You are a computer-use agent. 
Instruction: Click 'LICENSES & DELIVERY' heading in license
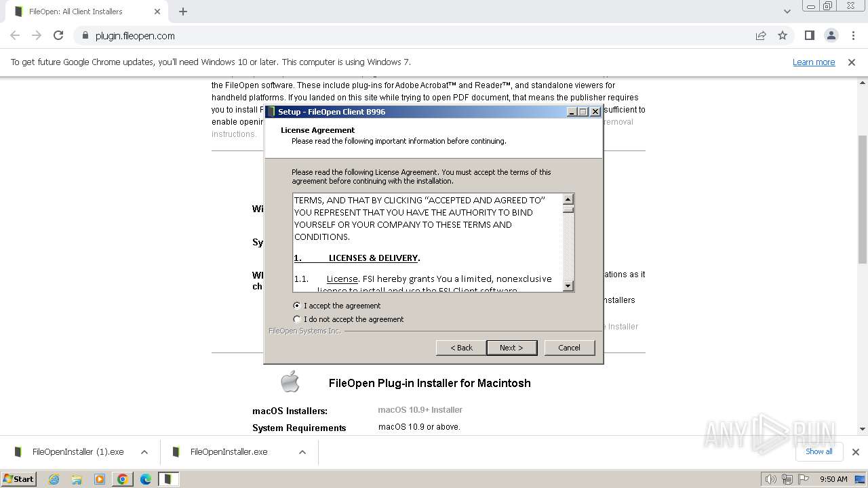(x=374, y=258)
